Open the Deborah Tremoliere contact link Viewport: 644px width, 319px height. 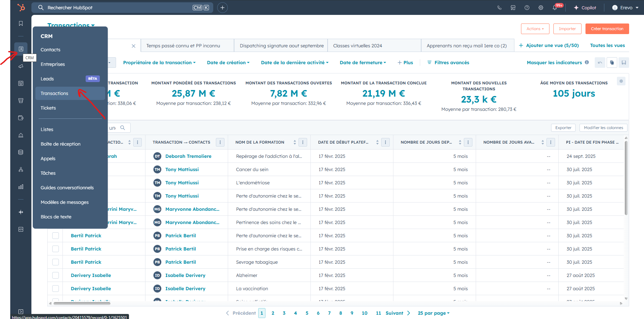point(188,156)
